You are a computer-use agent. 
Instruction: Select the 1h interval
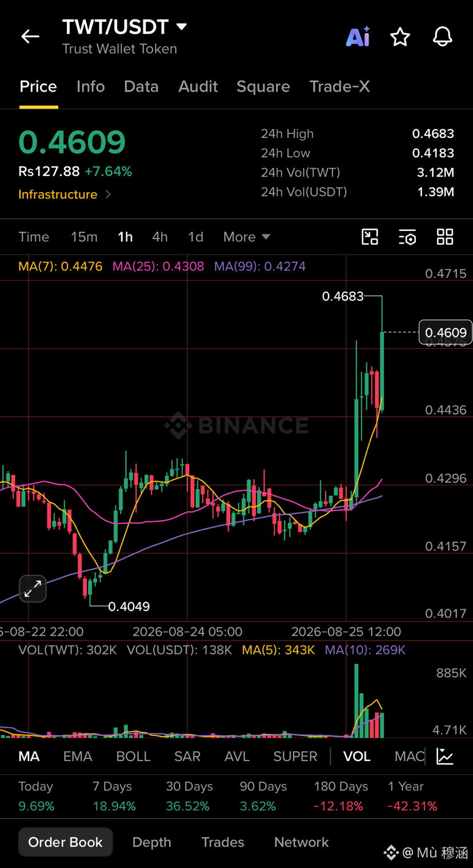click(125, 237)
